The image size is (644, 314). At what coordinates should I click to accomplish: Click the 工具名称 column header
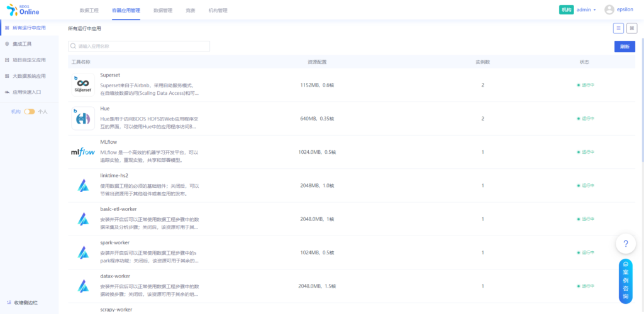(81, 62)
